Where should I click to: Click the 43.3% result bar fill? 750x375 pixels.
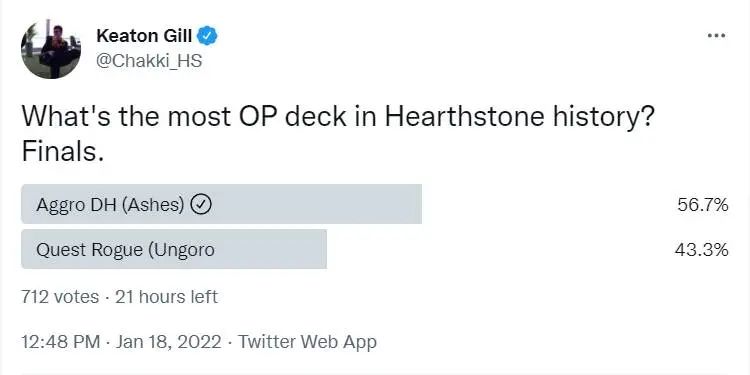(x=174, y=249)
